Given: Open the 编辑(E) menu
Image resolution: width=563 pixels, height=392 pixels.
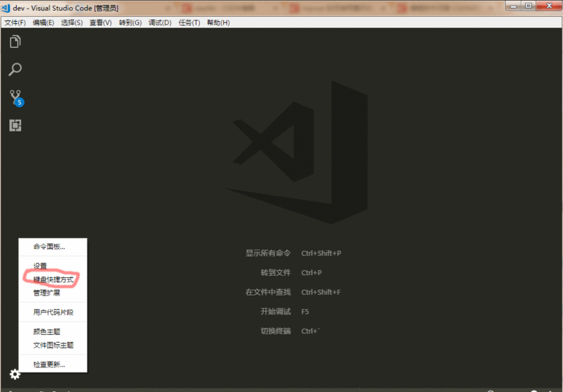Looking at the screenshot, I should coord(44,23).
